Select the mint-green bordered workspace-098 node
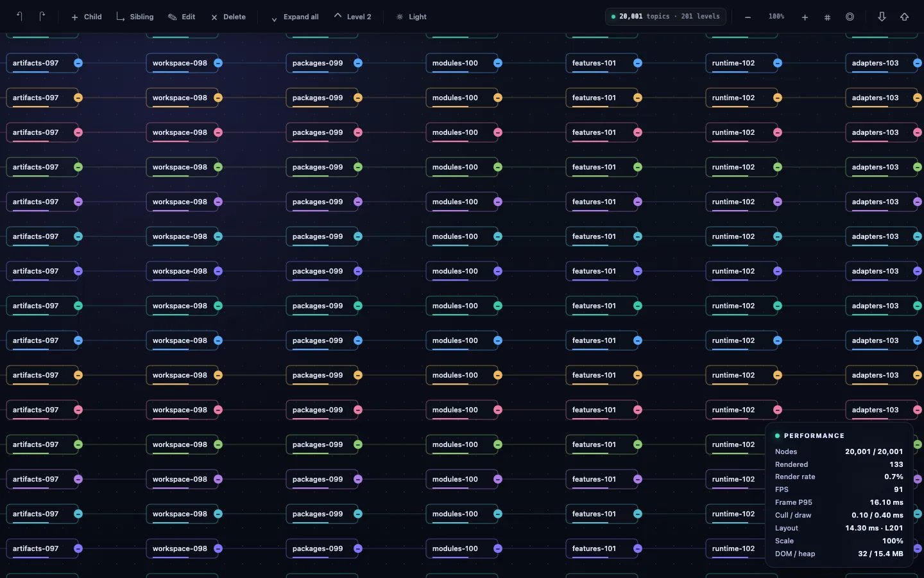Viewport: 924px width, 578px height. pos(182,306)
